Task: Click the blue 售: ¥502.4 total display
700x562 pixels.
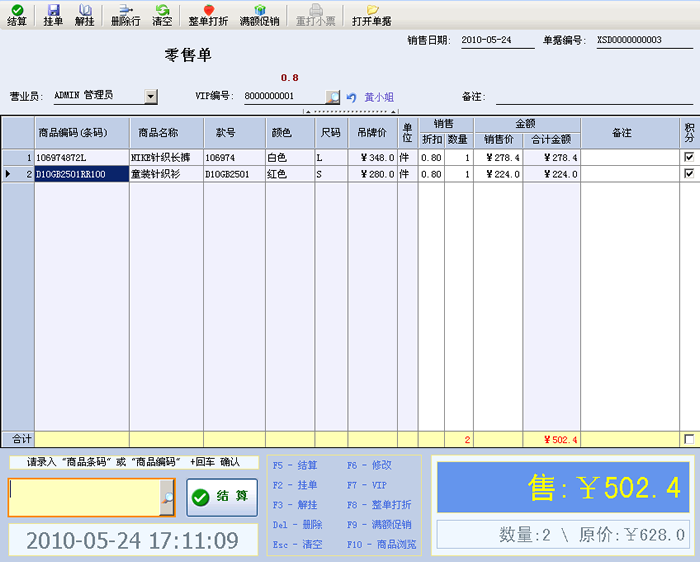Action: click(563, 487)
